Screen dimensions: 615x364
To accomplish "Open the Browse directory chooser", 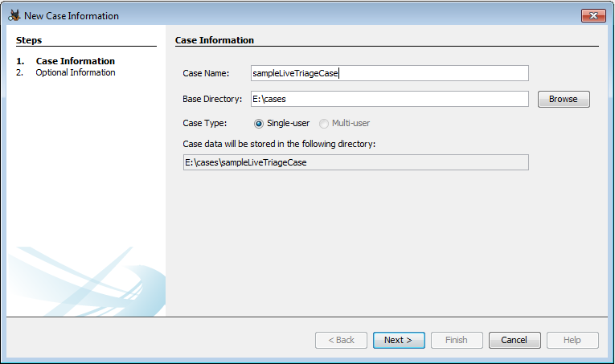I will [x=563, y=99].
